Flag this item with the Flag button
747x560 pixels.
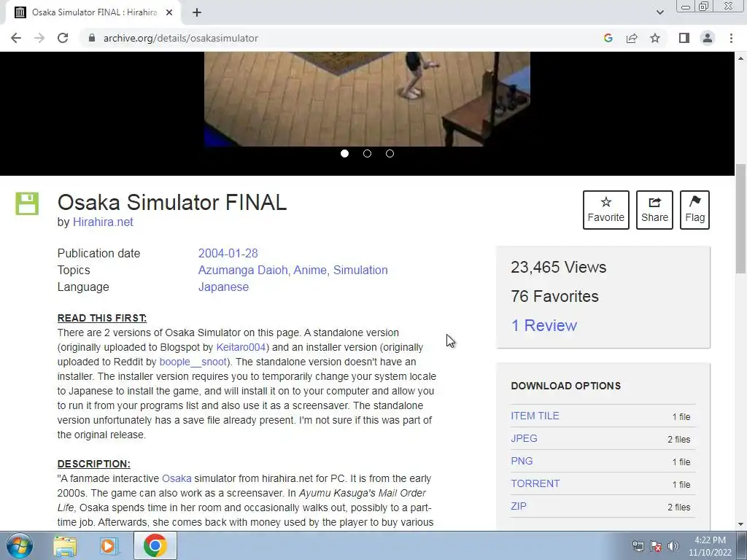[694, 210]
